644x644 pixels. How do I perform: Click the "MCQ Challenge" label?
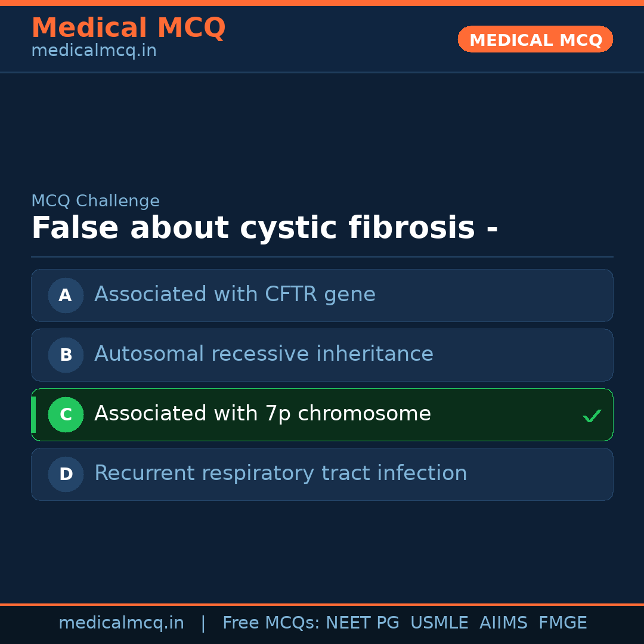[x=95, y=202]
